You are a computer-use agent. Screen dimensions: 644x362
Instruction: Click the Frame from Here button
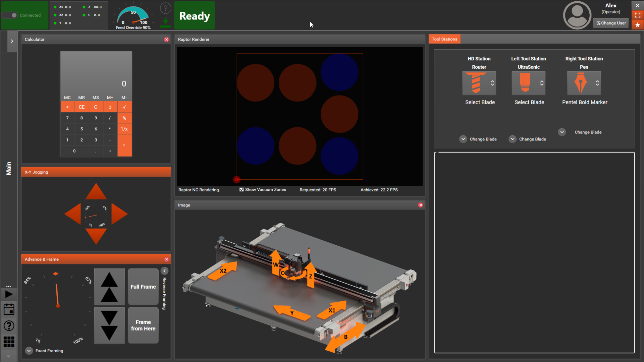point(143,325)
